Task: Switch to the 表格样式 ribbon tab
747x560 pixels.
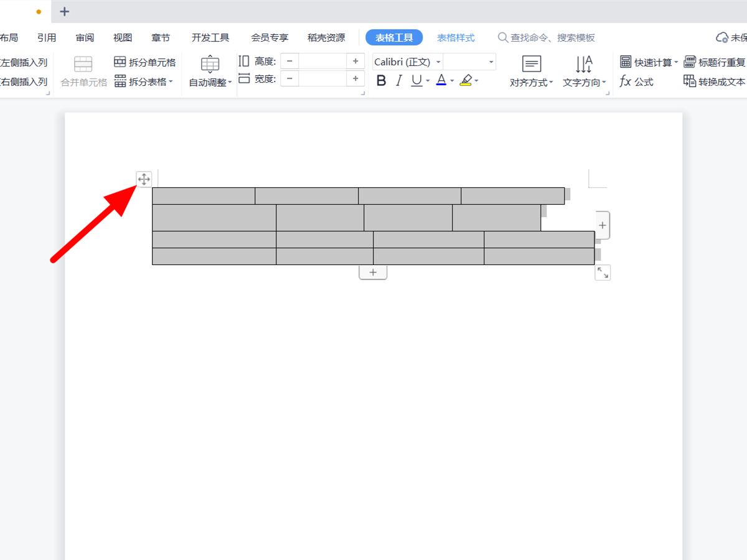Action: [456, 37]
